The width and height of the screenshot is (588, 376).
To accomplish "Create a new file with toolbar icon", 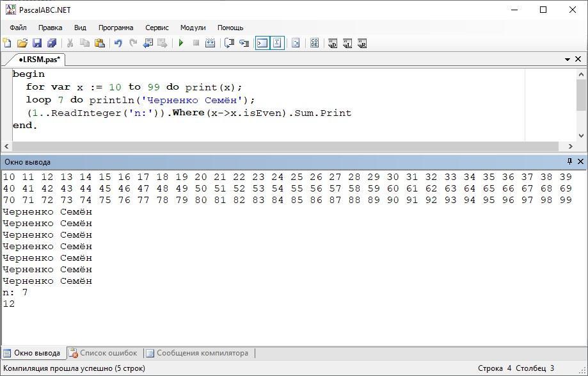I will (x=7, y=43).
